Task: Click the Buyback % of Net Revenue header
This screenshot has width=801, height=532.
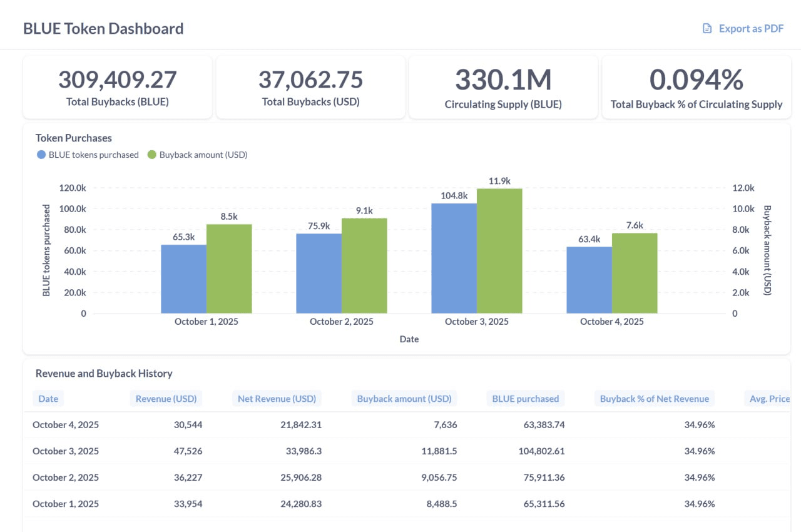Action: tap(654, 399)
